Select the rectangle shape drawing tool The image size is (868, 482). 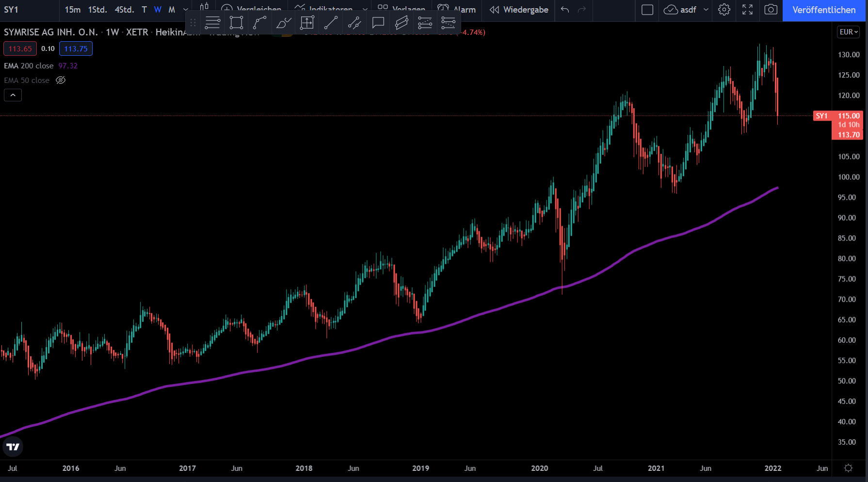tap(236, 22)
